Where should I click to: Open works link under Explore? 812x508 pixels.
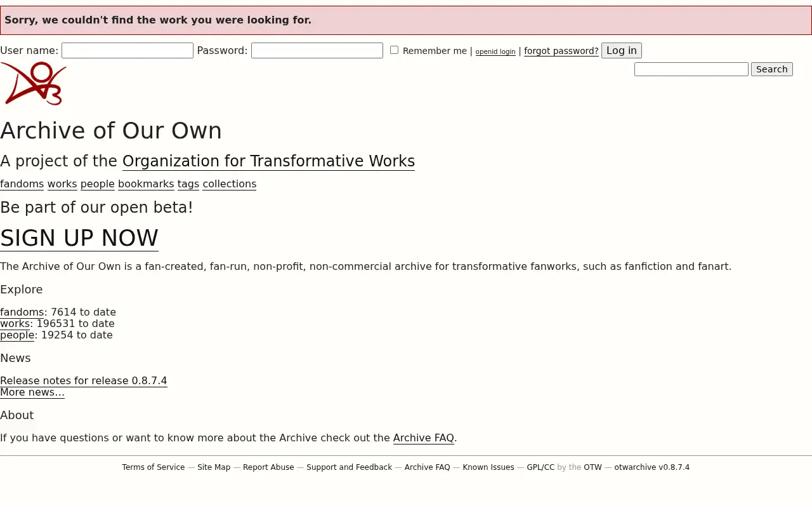[15, 324]
